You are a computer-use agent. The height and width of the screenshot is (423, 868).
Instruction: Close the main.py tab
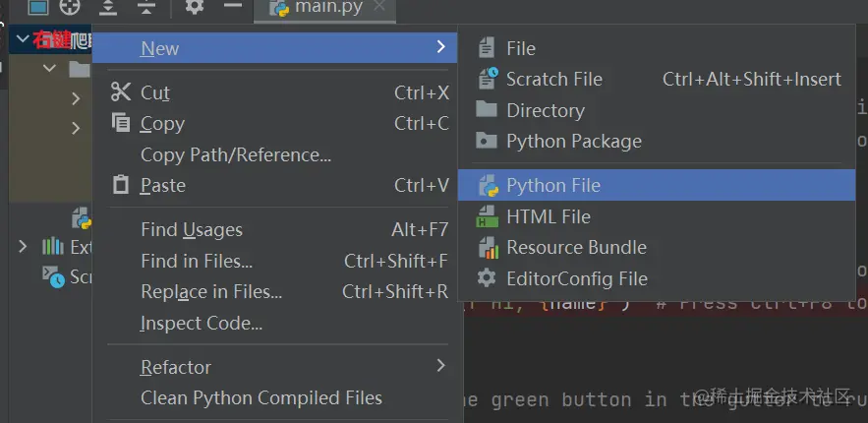(x=378, y=9)
